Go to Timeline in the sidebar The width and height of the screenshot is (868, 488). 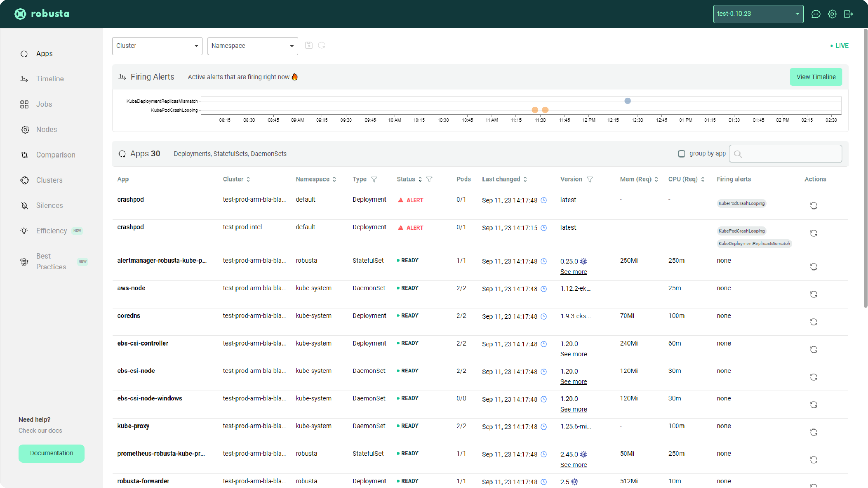pyautogui.click(x=50, y=79)
